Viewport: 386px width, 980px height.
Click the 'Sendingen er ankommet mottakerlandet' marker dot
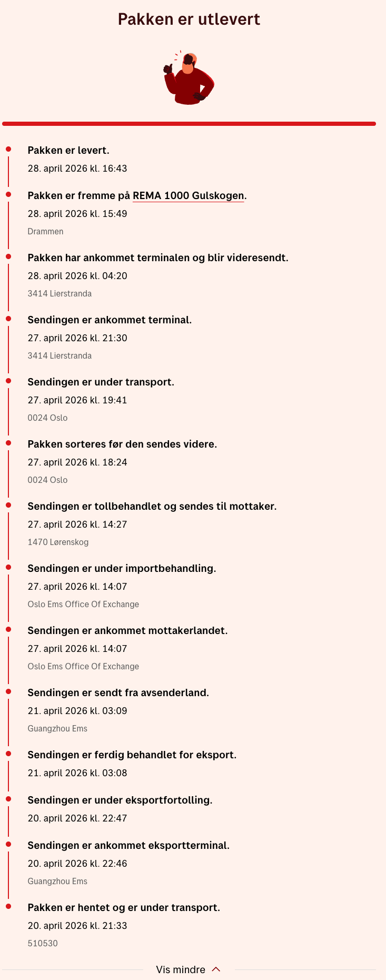tap(8, 629)
